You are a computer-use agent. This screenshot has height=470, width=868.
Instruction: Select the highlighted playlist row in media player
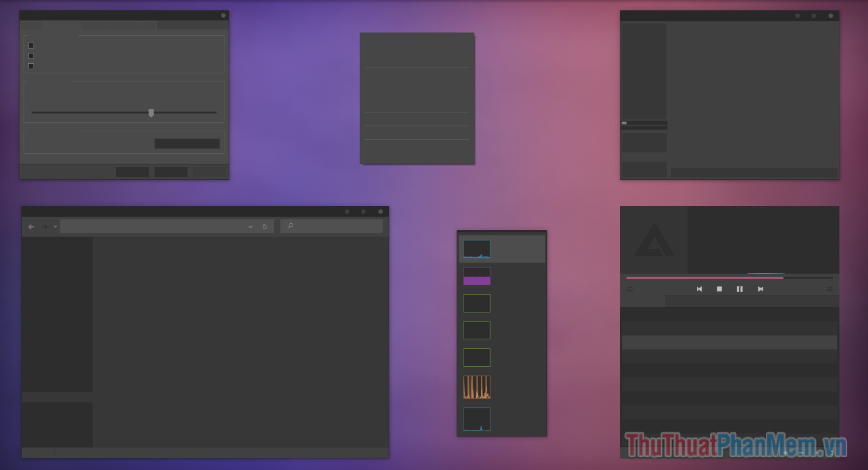(x=729, y=342)
